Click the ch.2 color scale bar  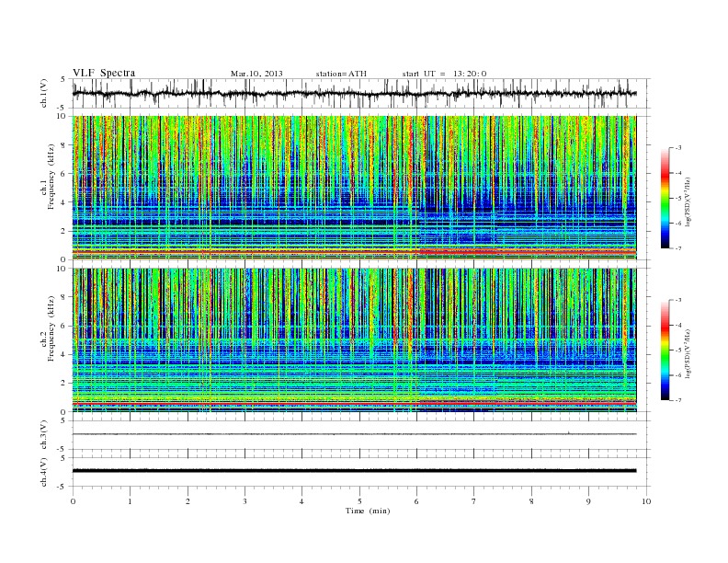pos(665,350)
